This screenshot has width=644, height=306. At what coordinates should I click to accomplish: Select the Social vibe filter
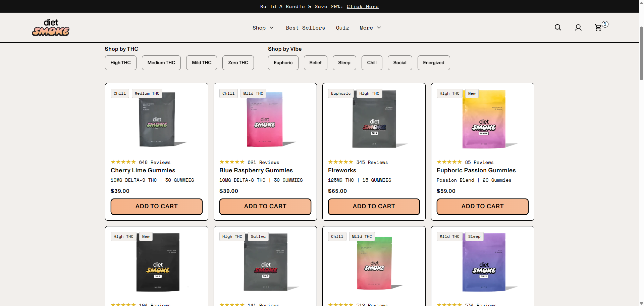(x=400, y=63)
